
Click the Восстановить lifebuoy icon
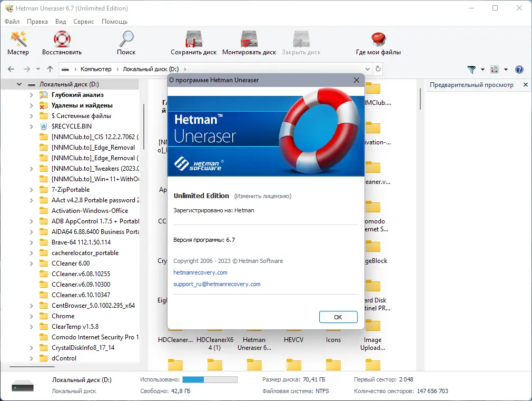(62, 39)
